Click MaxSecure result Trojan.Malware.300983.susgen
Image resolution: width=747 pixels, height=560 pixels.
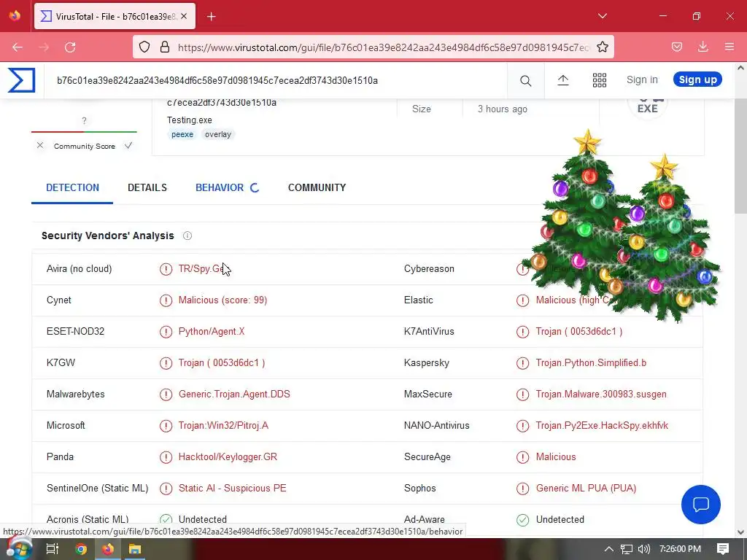[601, 394]
